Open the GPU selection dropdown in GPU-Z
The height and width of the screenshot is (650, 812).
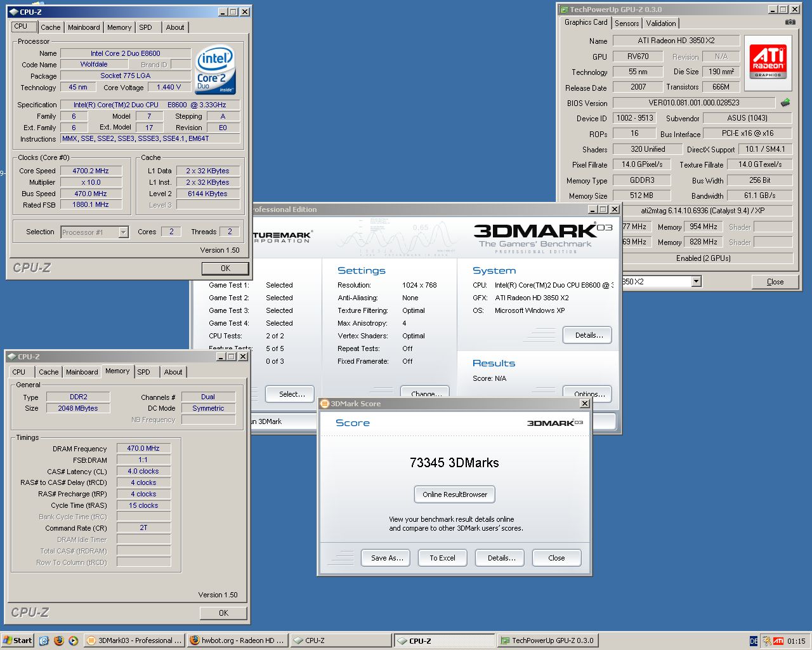696,281
